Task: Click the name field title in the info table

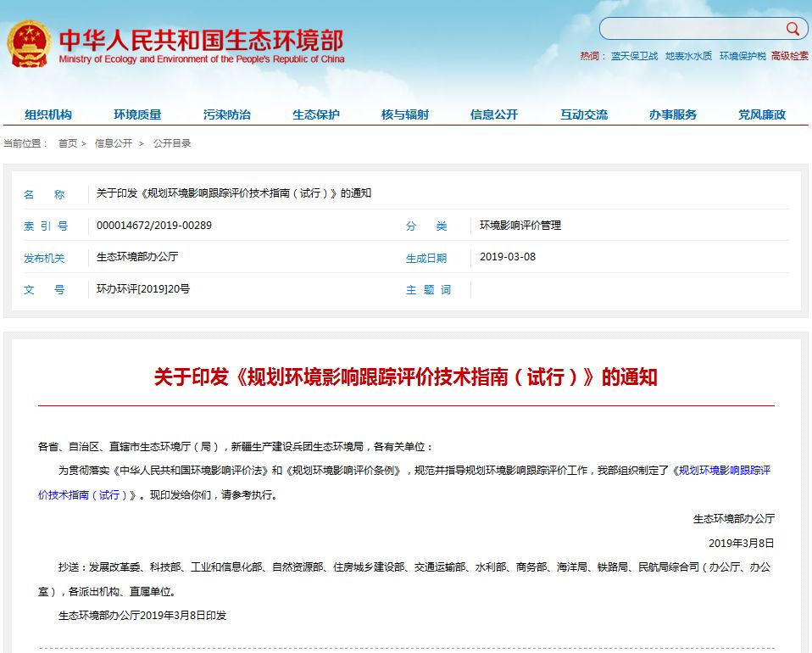Action: click(x=234, y=193)
